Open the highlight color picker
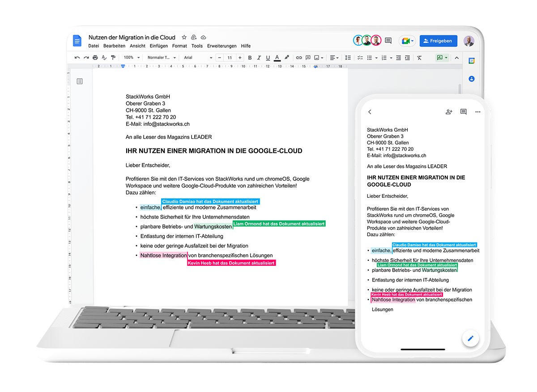Viewport: 537px width, 392px height. point(287,57)
